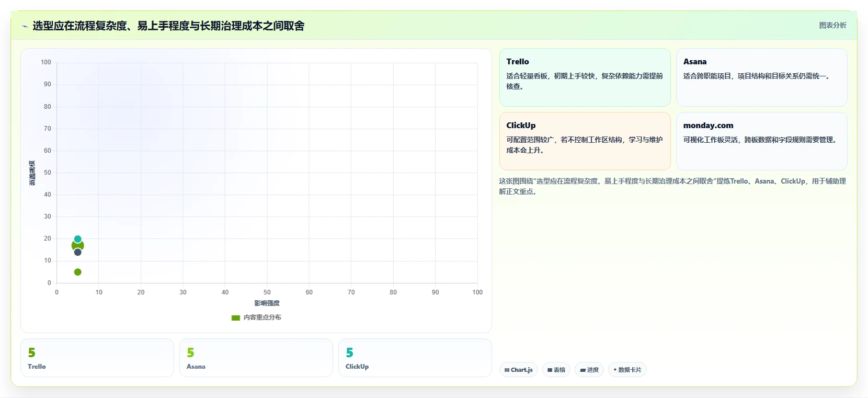The image size is (868, 398).
Task: Click the lightning icon beside the title
Action: (x=25, y=26)
